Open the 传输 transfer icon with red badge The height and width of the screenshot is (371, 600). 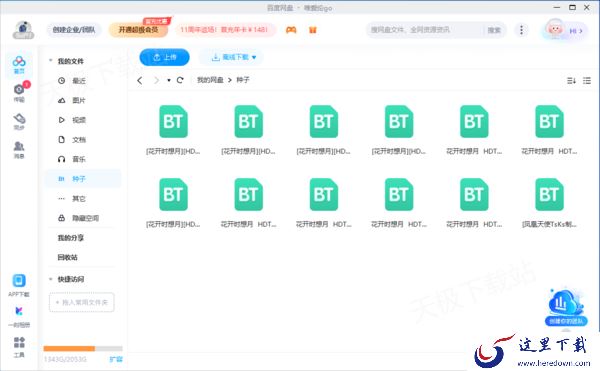coord(19,92)
